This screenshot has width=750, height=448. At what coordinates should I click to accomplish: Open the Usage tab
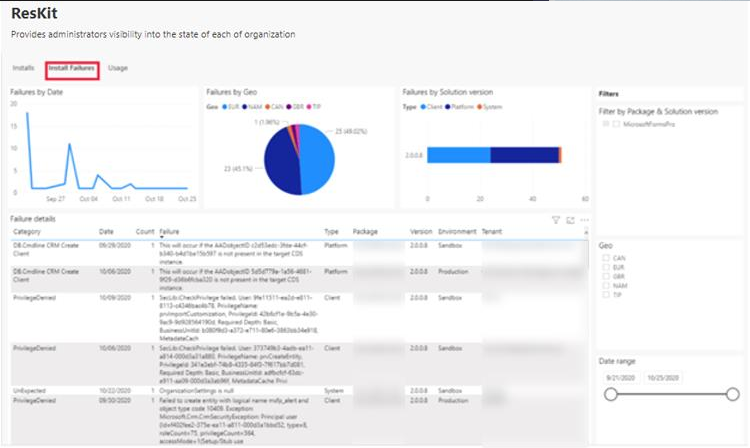[118, 68]
